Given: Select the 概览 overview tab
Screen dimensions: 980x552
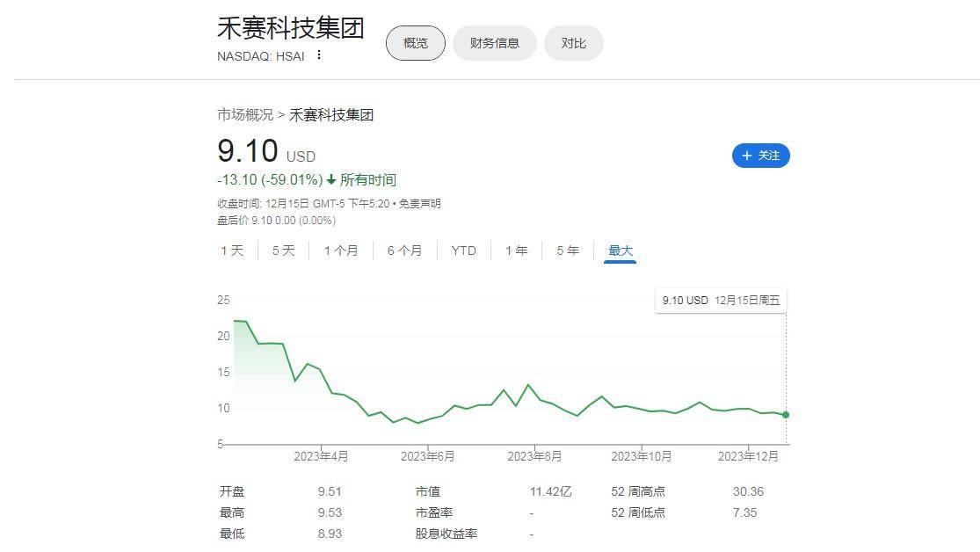Looking at the screenshot, I should point(416,43).
